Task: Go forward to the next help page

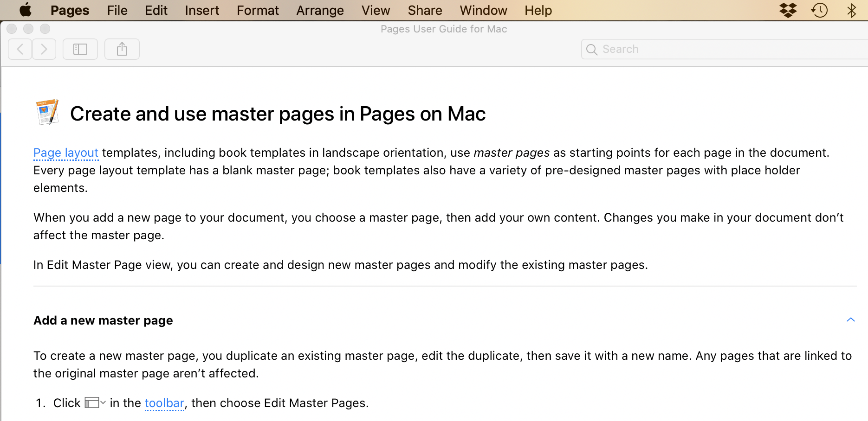Action: click(x=44, y=49)
